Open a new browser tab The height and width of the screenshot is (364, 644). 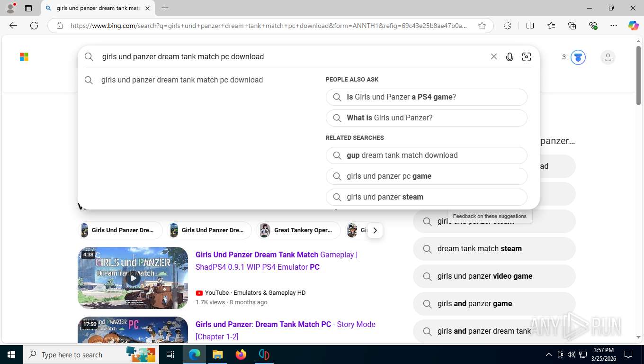165,8
